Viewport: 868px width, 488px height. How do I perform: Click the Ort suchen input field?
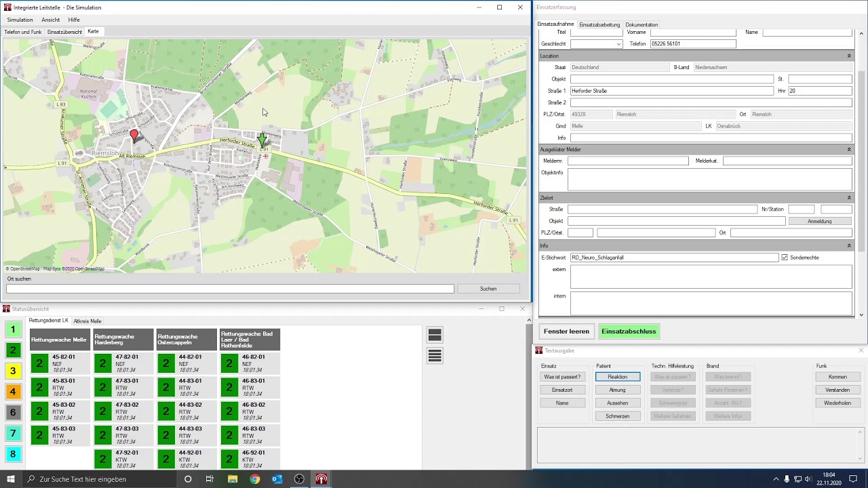coord(230,289)
